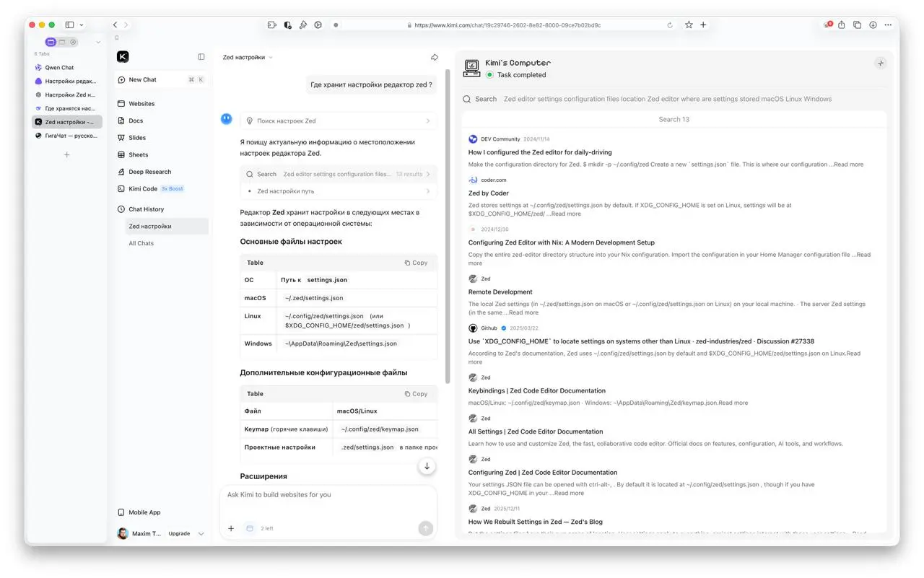924x578 pixels.
Task: Expand the Поиск настроек Zed step
Action: coord(339,121)
